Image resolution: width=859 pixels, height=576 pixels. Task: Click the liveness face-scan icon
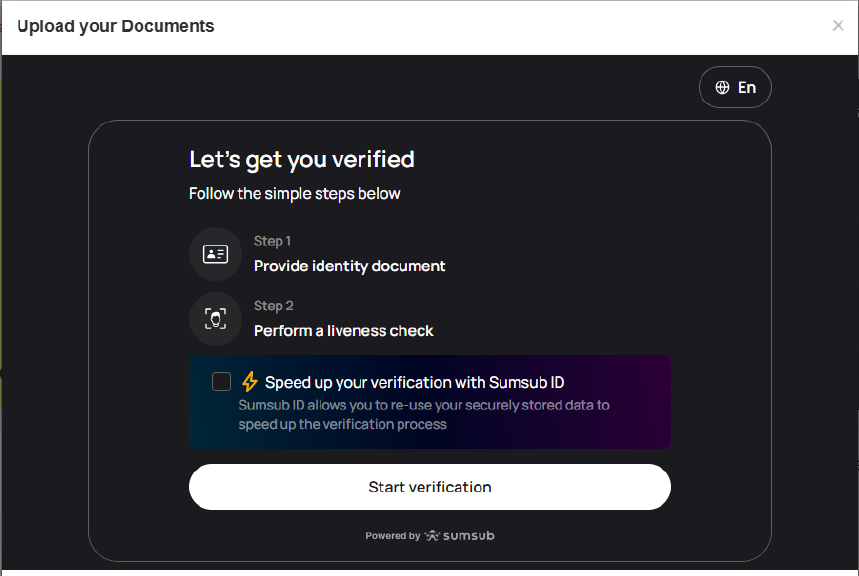point(215,319)
